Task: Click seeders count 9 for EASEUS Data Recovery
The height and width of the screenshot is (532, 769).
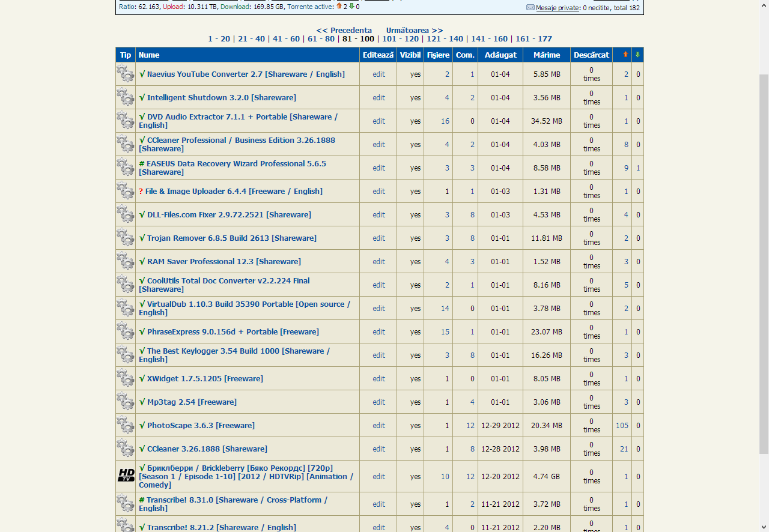Action: coord(626,168)
